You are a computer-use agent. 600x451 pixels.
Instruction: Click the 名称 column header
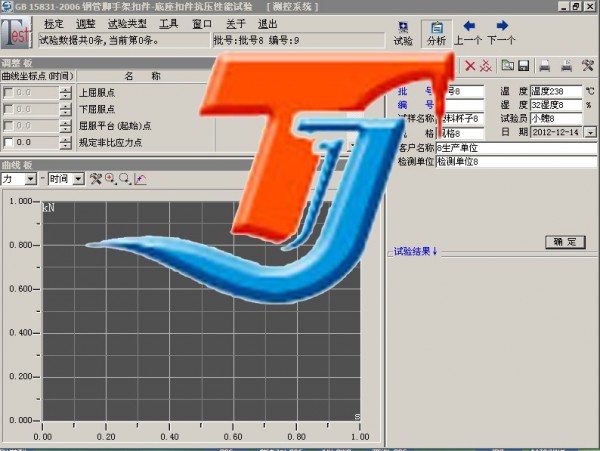[x=143, y=76]
